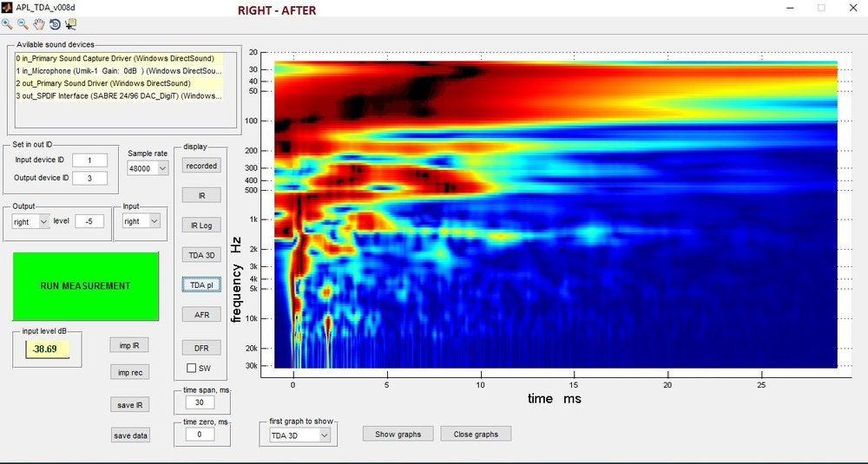Select the Data Cursor tool
Image resolution: width=868 pixels, height=464 pixels.
(70, 23)
